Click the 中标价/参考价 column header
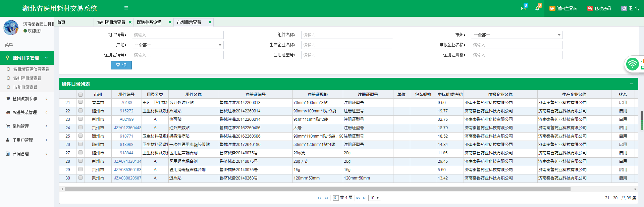Image resolution: width=644 pixels, height=207 pixels. (x=450, y=95)
